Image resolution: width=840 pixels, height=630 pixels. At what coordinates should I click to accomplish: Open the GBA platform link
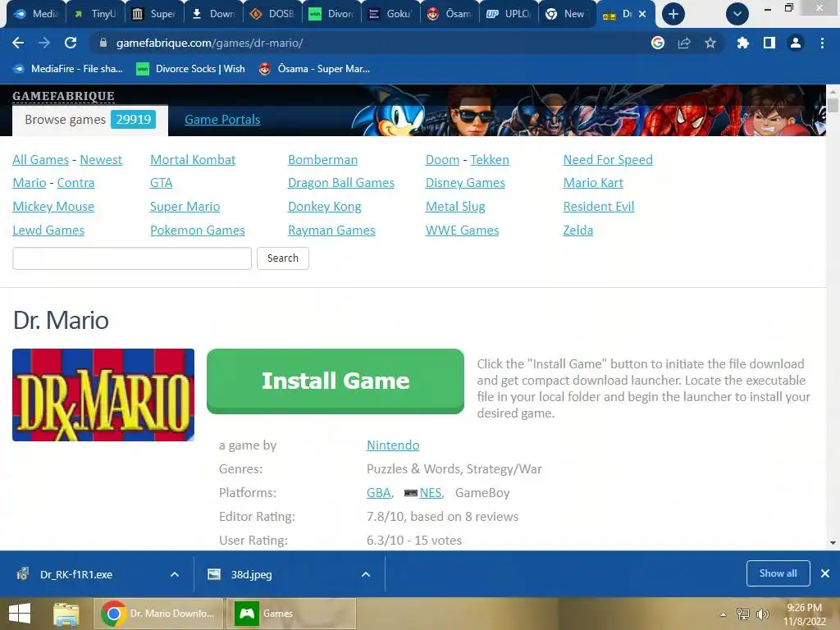[x=378, y=492]
